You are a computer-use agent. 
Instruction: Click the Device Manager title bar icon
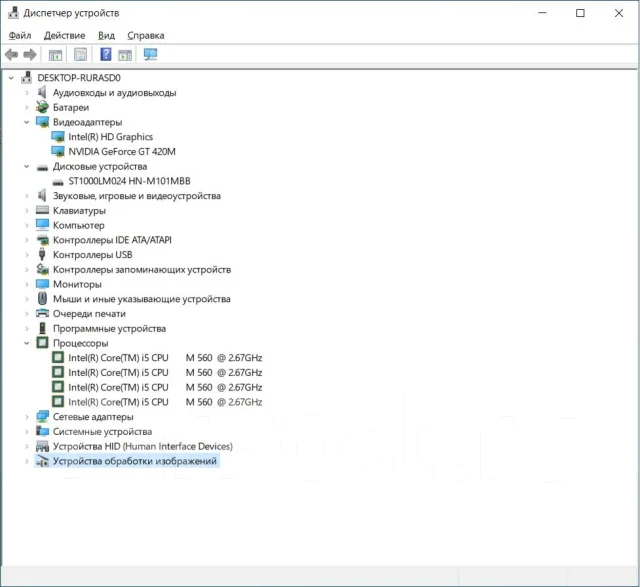(13, 13)
